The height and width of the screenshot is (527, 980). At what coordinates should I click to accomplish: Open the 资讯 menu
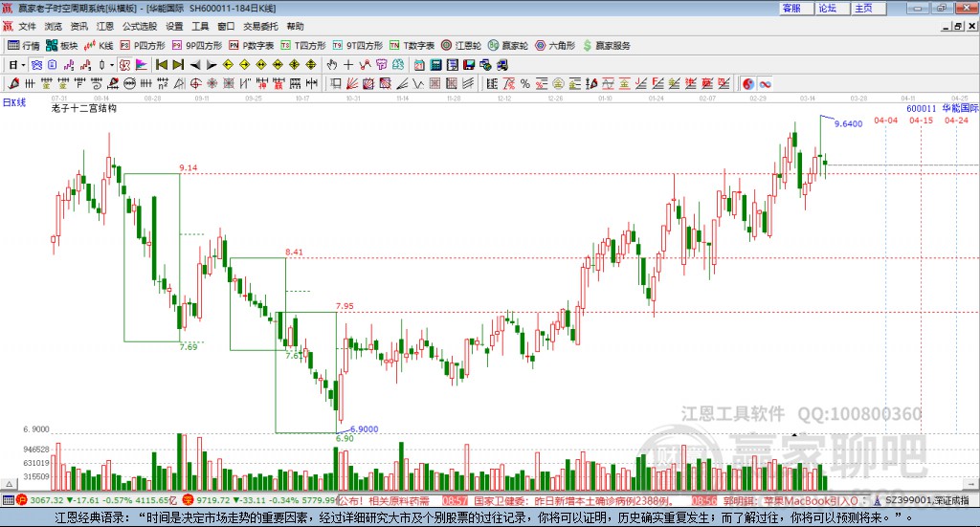[78, 26]
